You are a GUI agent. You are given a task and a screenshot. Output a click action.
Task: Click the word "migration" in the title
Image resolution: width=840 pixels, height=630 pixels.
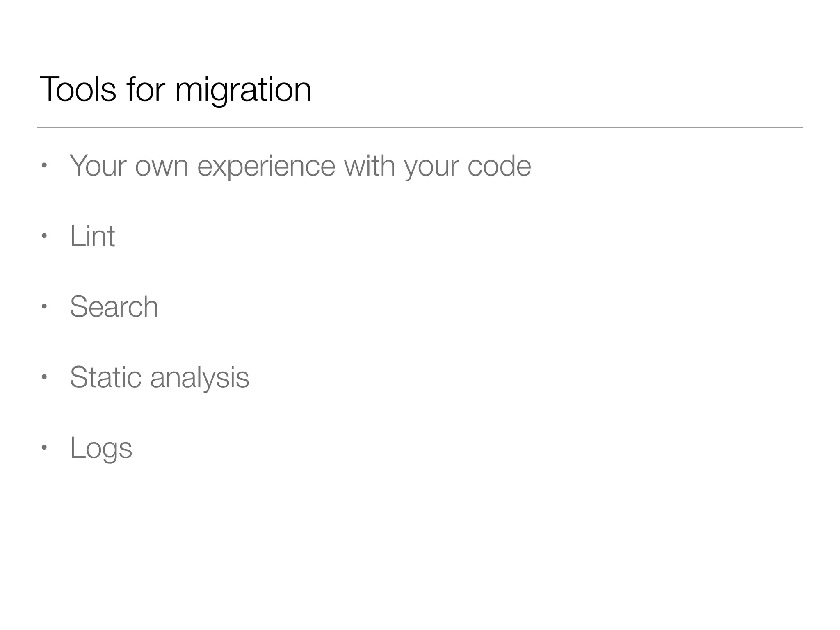coord(243,89)
